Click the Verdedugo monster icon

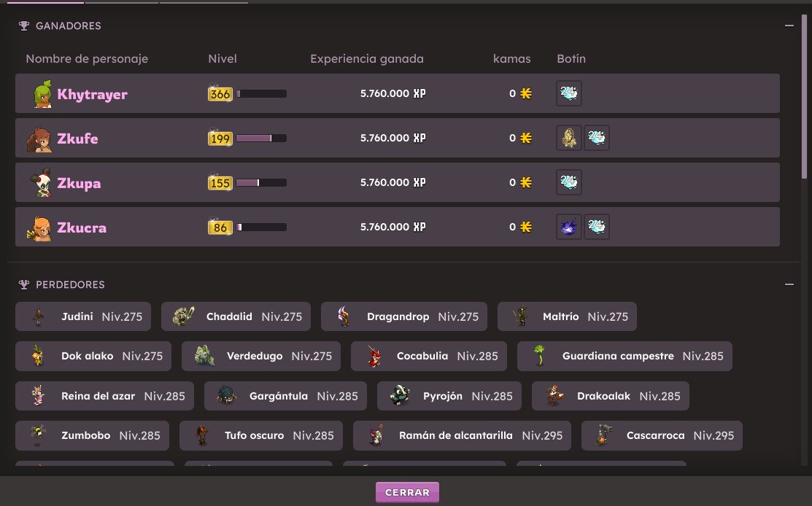click(204, 356)
